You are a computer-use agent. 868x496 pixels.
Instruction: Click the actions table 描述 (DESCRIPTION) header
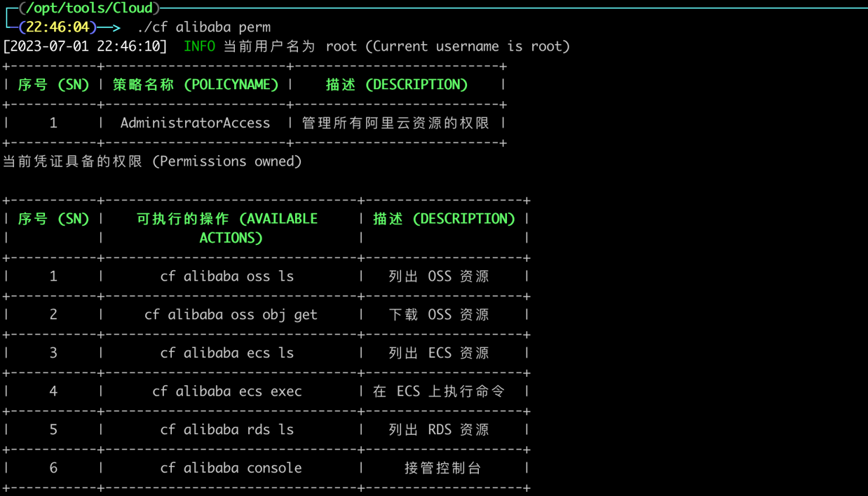pyautogui.click(x=445, y=219)
